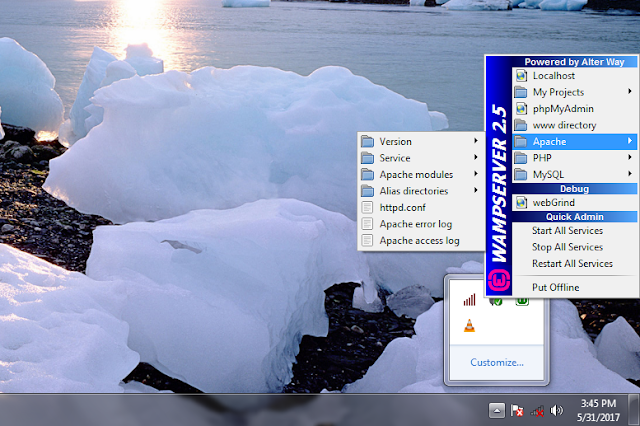The height and width of the screenshot is (426, 640).
Task: Click the My Projects folder icon
Action: (521, 92)
